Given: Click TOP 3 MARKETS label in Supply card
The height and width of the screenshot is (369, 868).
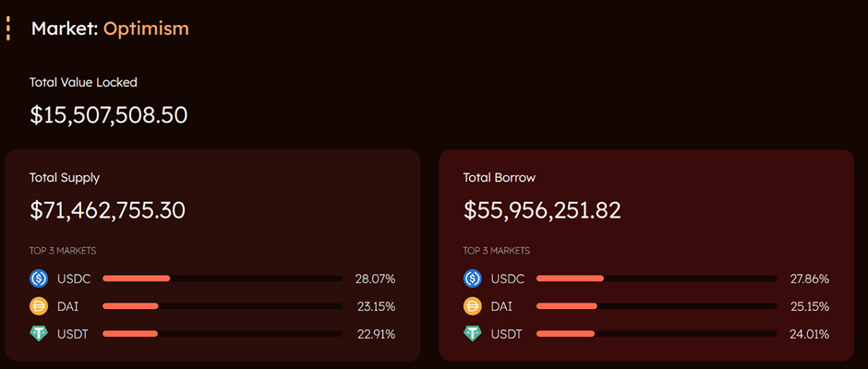Looking at the screenshot, I should tap(63, 251).
